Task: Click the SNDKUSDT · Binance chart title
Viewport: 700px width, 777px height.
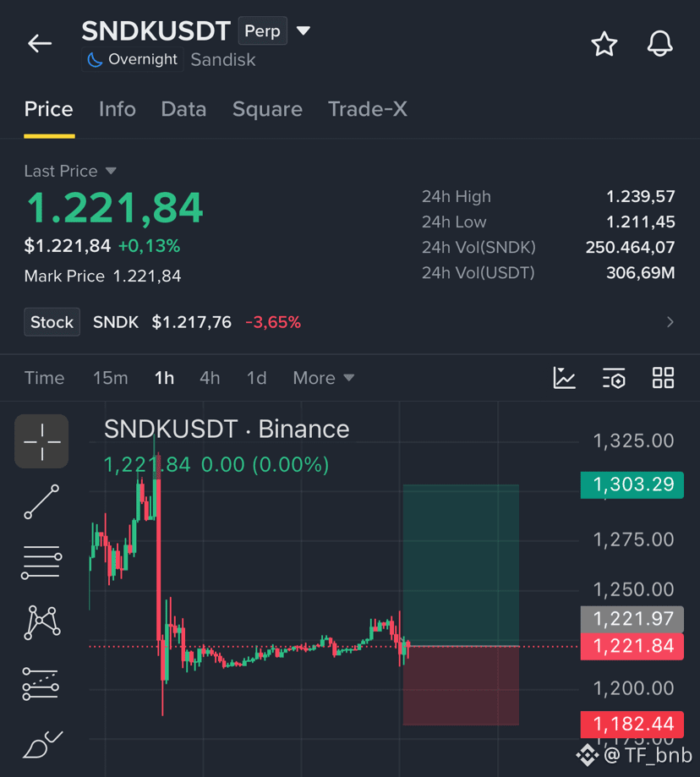Action: pyautogui.click(x=227, y=430)
